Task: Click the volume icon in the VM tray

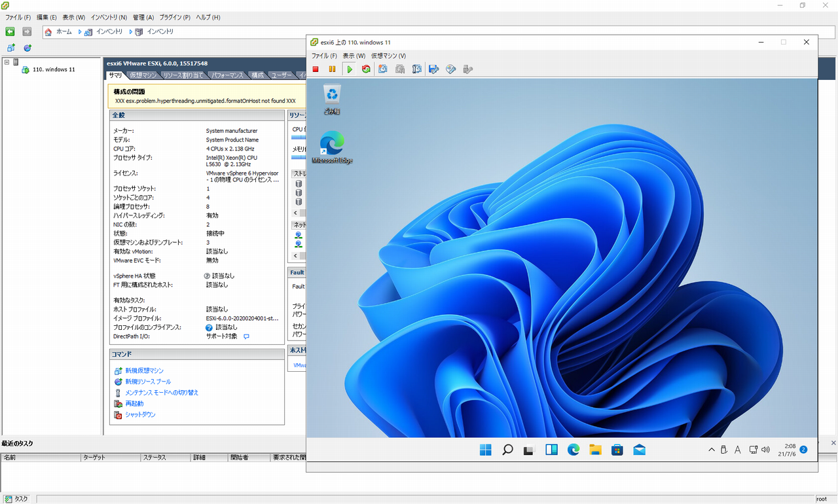Action: pos(765,450)
